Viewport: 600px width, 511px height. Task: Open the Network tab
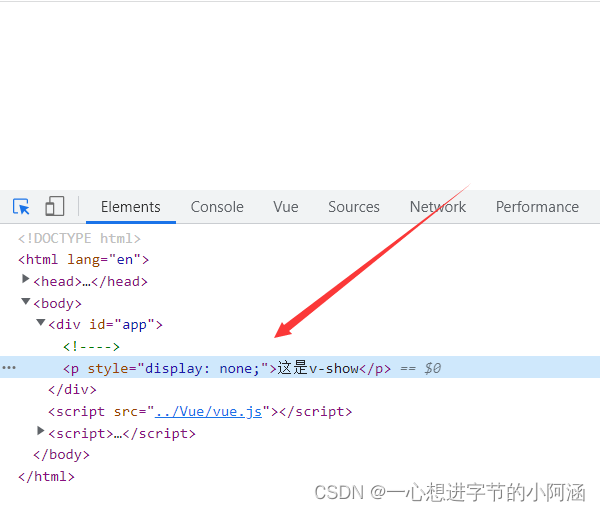click(438, 207)
